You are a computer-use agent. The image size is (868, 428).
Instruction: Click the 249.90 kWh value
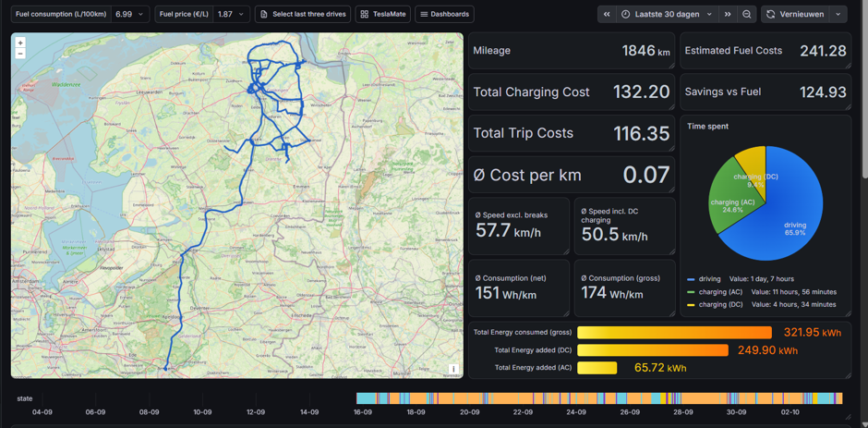point(767,350)
